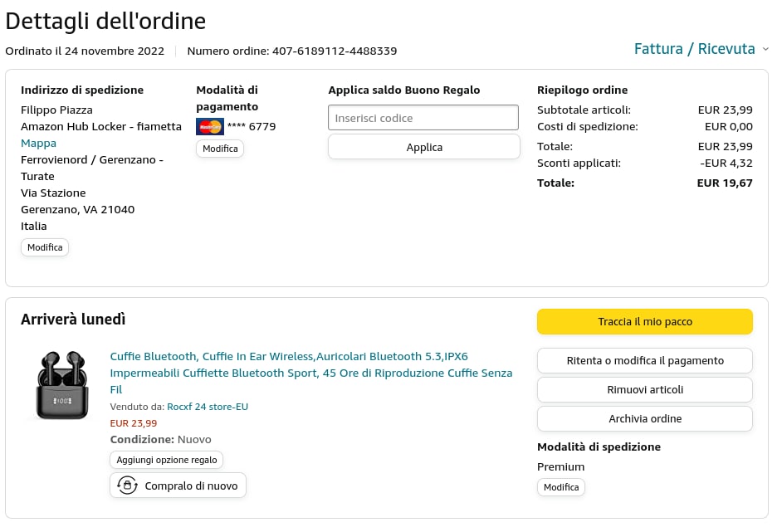Open the Mappa link
The image size is (782, 532).
click(39, 143)
